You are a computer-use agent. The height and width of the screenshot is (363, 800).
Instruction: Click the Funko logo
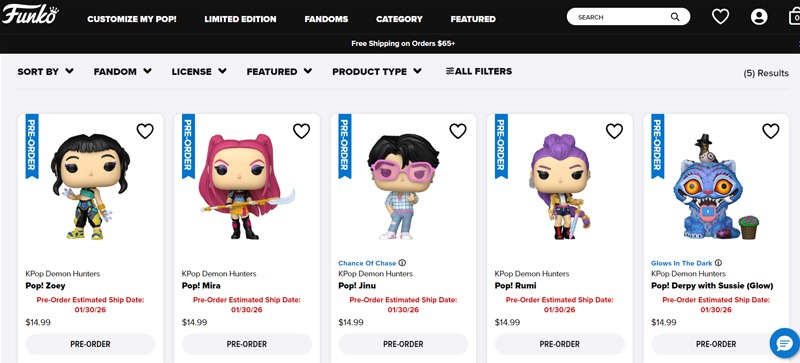coord(30,14)
